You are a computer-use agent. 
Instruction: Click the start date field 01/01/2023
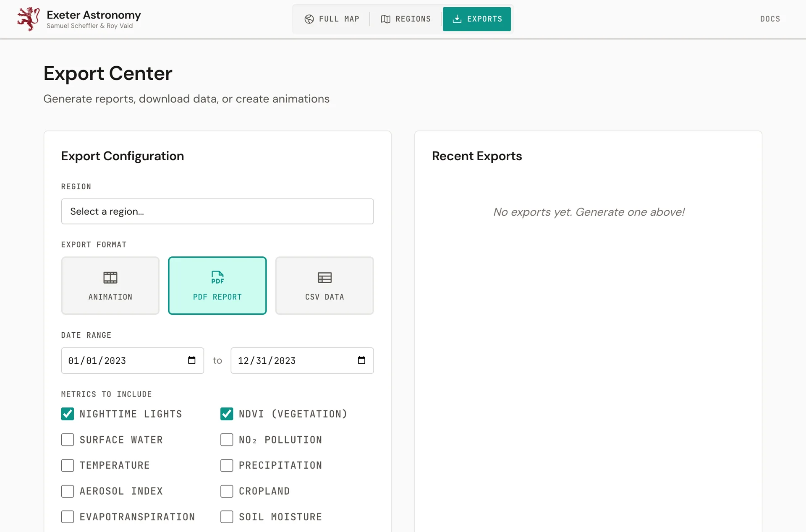pyautogui.click(x=133, y=361)
